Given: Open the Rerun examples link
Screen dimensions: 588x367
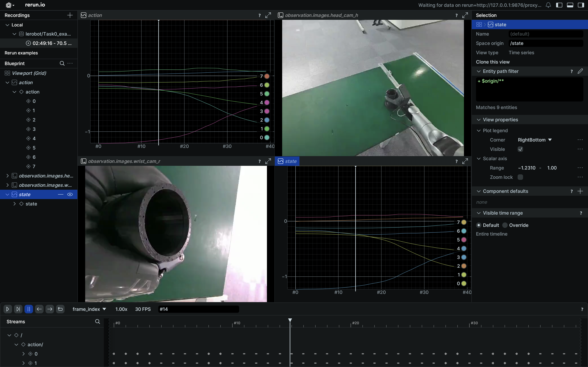Looking at the screenshot, I should tap(21, 53).
